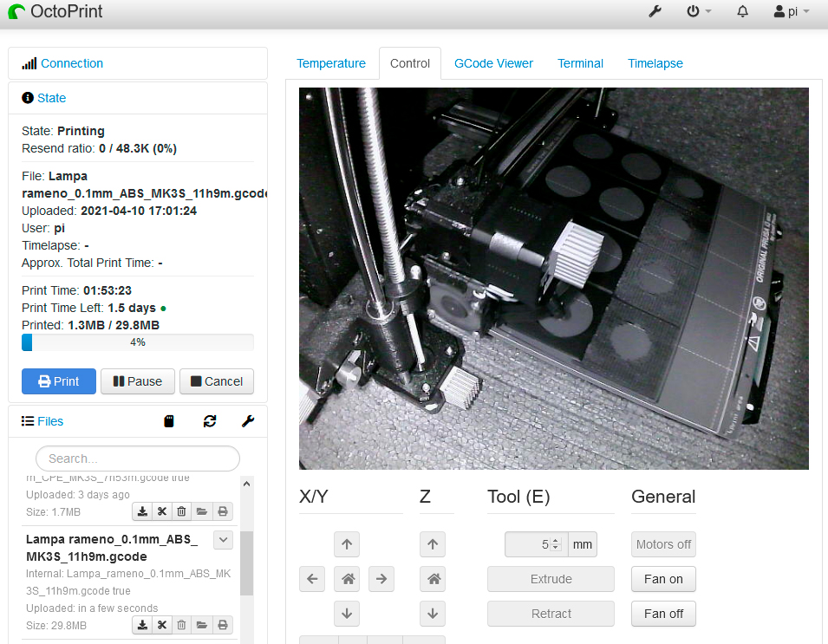Open OctoPrint settings wrench in top bar
Viewport: 828px width, 644px height.
655,12
